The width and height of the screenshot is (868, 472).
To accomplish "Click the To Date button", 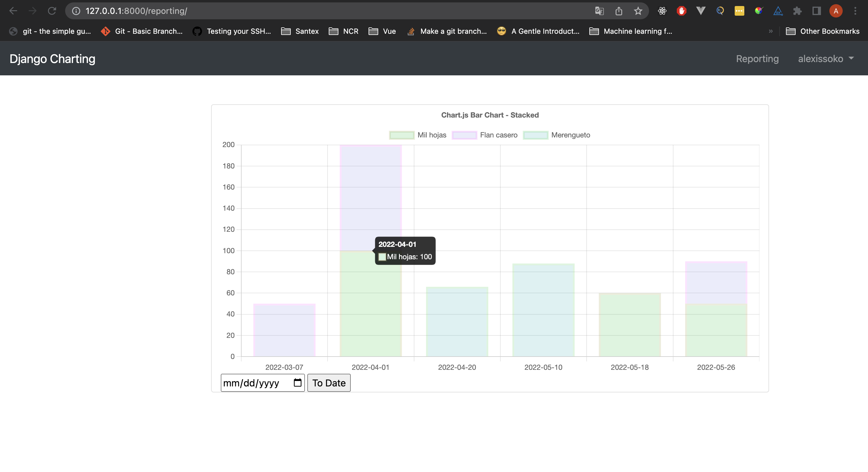I will click(328, 382).
